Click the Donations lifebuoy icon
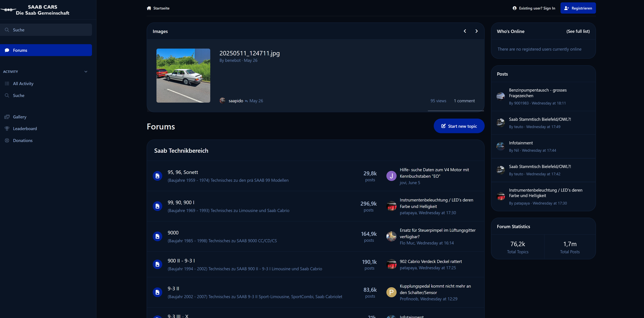The height and width of the screenshot is (318, 644). [x=7, y=140]
